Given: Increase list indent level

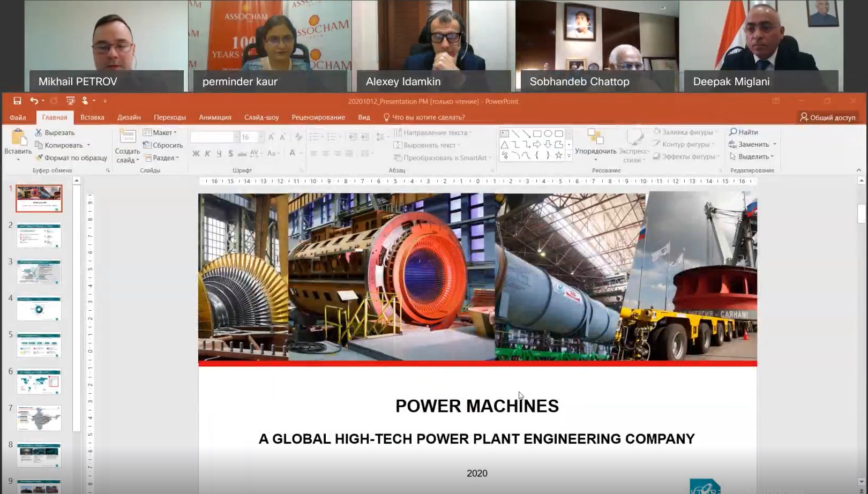Looking at the screenshot, I should [x=365, y=137].
